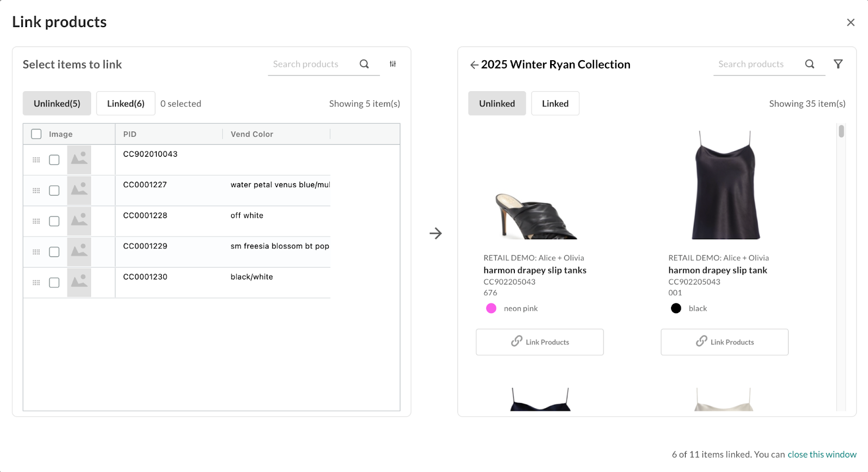Switch to Linked(6) tab
868x472 pixels.
click(x=126, y=104)
